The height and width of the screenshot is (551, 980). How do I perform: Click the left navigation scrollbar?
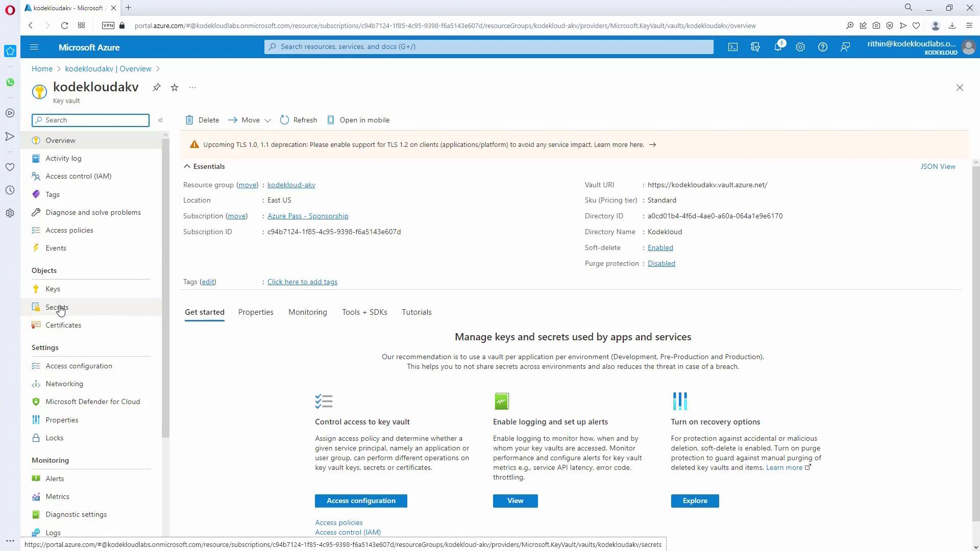click(x=165, y=286)
